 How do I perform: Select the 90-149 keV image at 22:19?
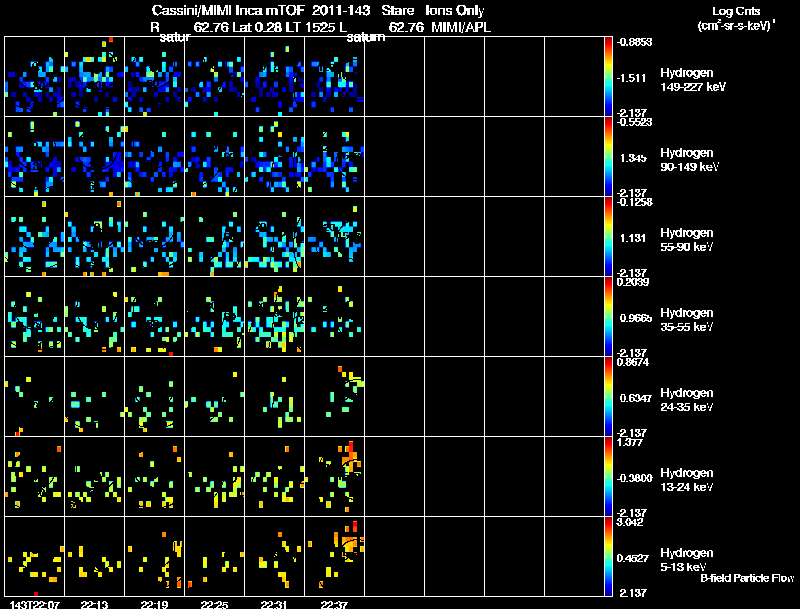(155, 157)
